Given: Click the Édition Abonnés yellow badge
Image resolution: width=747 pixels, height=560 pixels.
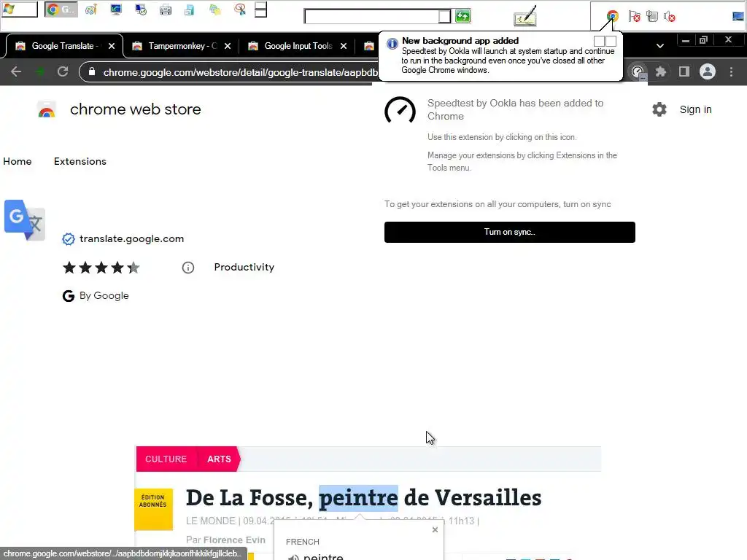Looking at the screenshot, I should click(153, 509).
